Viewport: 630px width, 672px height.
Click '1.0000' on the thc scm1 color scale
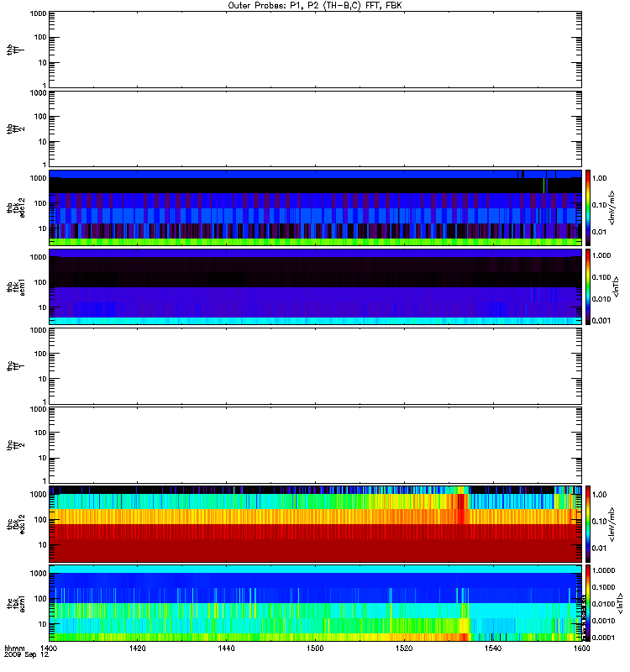603,570
